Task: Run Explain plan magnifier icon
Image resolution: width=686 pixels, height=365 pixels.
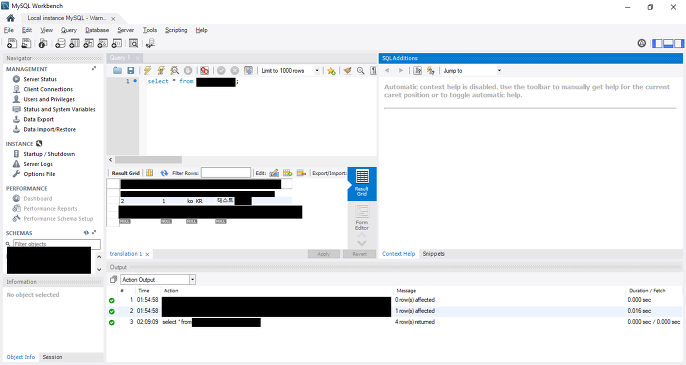Action: (x=175, y=70)
